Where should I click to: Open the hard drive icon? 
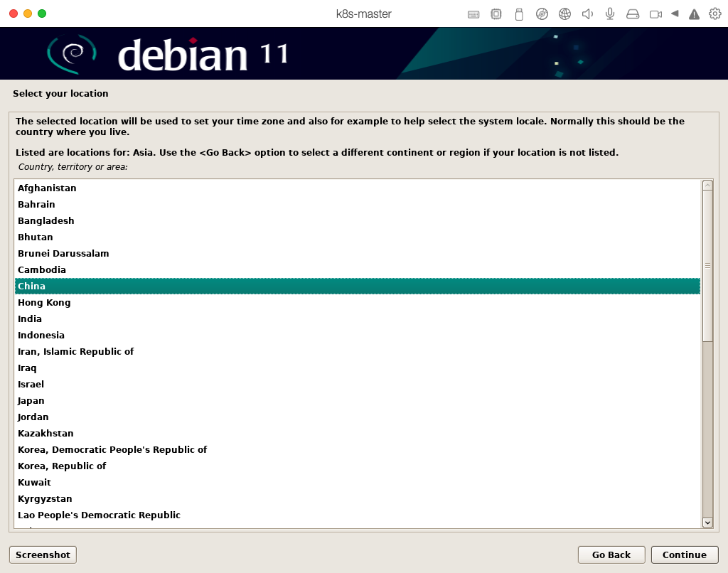633,14
